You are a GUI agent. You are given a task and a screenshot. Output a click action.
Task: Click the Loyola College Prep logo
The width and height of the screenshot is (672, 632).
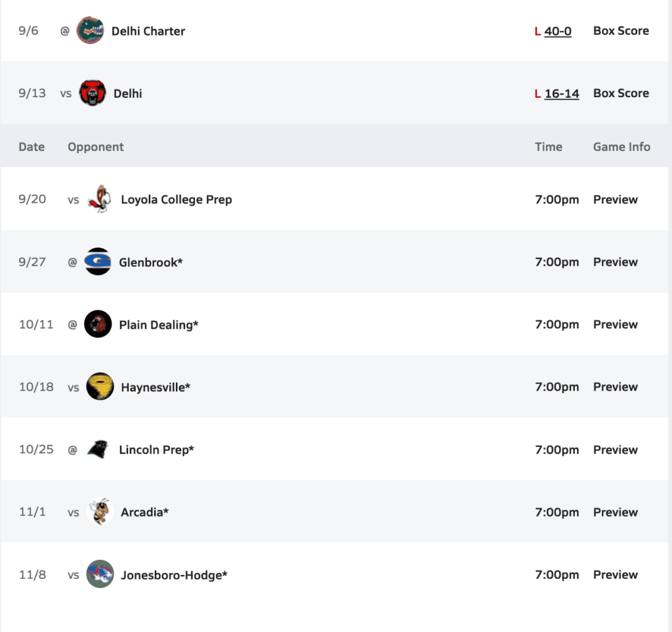pos(100,200)
